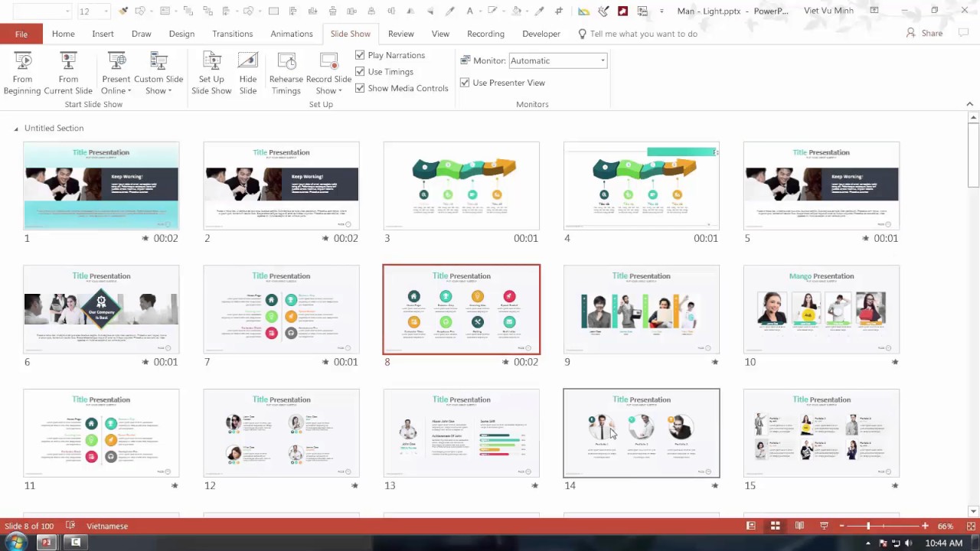Start Slide Show from status bar icon

(x=824, y=526)
